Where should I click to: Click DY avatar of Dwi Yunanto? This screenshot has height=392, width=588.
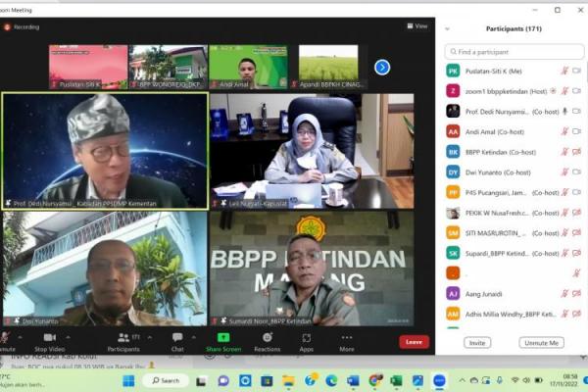453,172
